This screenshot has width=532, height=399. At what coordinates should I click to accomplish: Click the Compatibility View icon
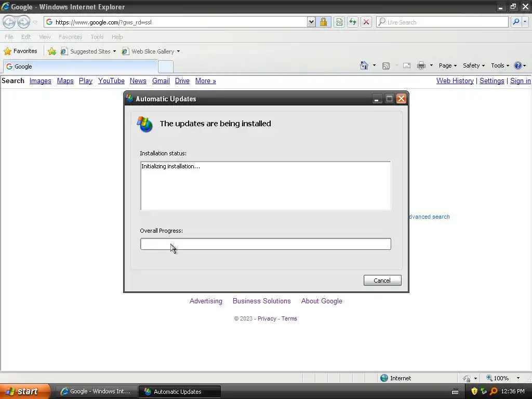[x=339, y=22]
